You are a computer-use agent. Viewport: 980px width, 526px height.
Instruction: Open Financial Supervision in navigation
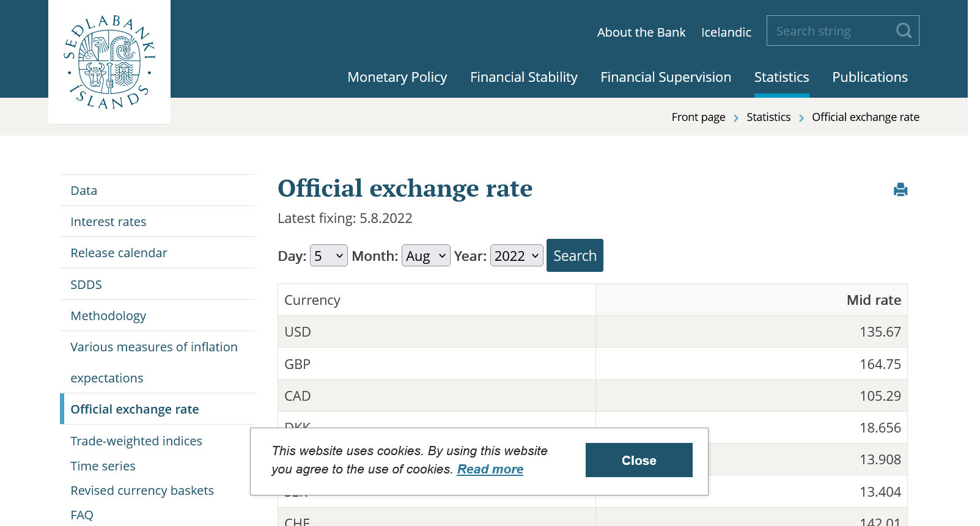[x=665, y=77]
